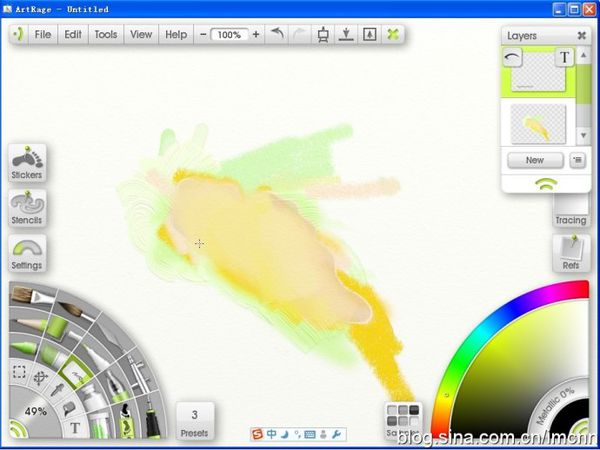Click the Layers scrollbar down arrow
Image resolution: width=600 pixels, height=450 pixels.
(x=583, y=135)
